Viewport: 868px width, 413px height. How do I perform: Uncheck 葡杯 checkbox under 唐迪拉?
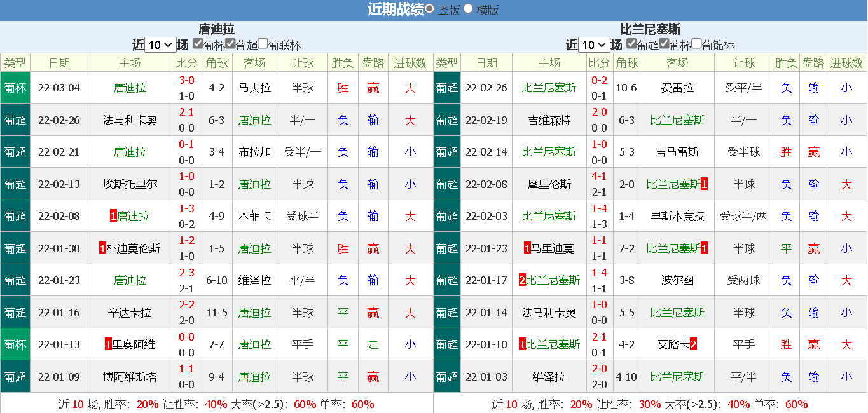click(x=198, y=44)
